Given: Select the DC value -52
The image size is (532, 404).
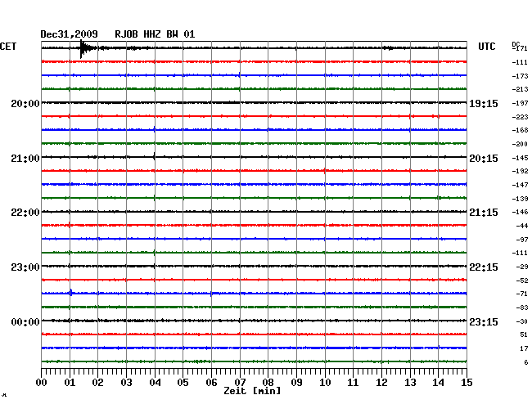Looking at the screenshot, I should coord(522,281).
